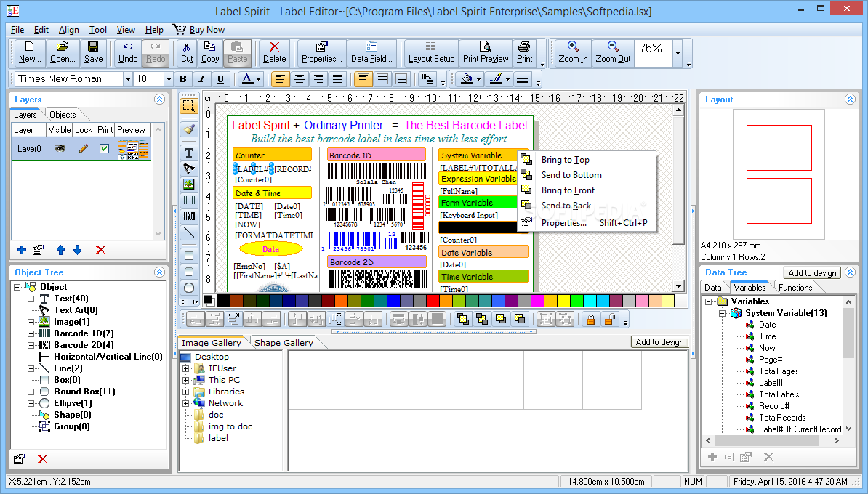The width and height of the screenshot is (868, 494).
Task: Zoom In on the label canvas
Action: pyautogui.click(x=573, y=52)
